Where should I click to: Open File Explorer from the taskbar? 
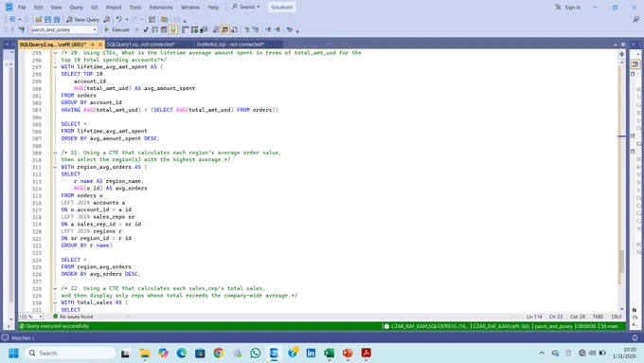pyautogui.click(x=145, y=354)
